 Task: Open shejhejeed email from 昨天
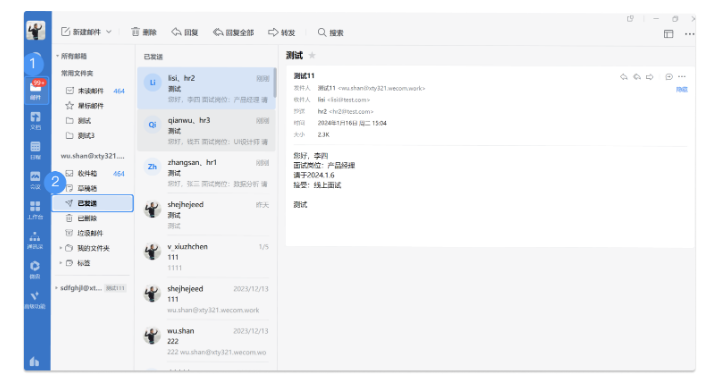206,215
